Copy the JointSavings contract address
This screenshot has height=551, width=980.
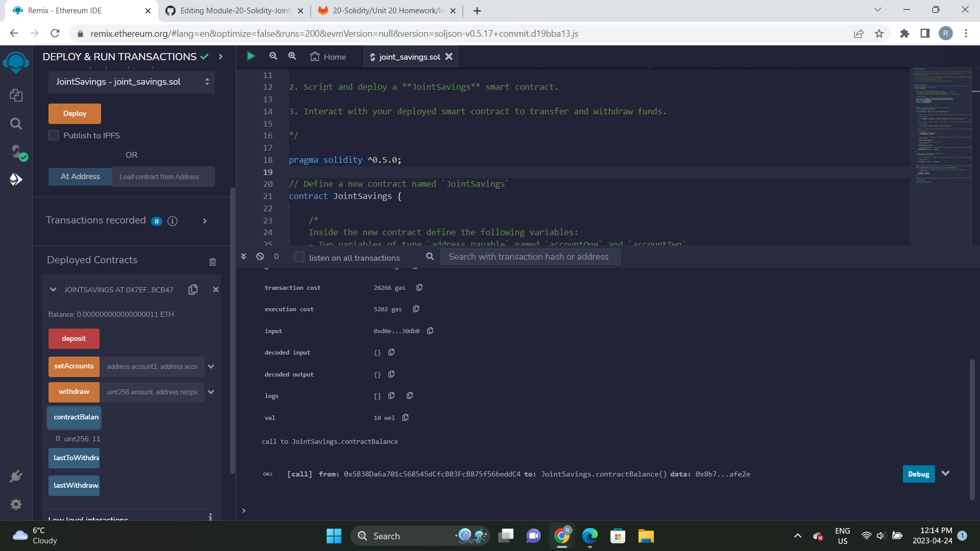coord(193,289)
